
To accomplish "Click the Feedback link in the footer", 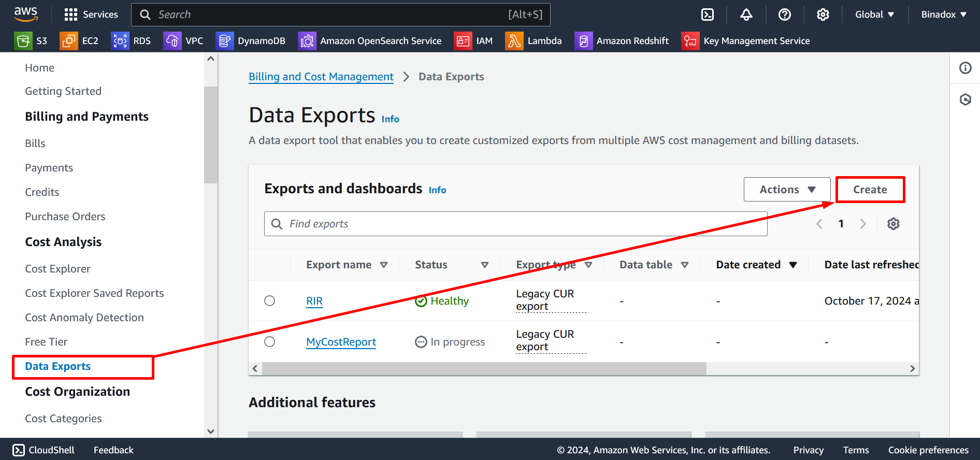I will 113,450.
